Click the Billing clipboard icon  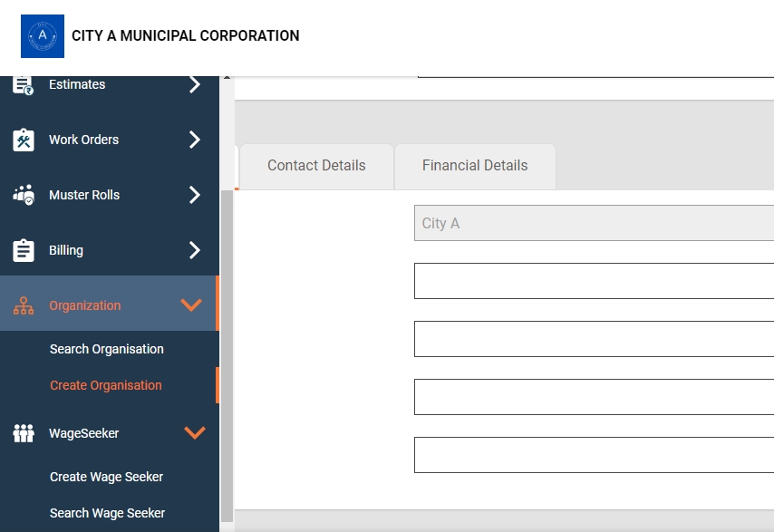24,251
